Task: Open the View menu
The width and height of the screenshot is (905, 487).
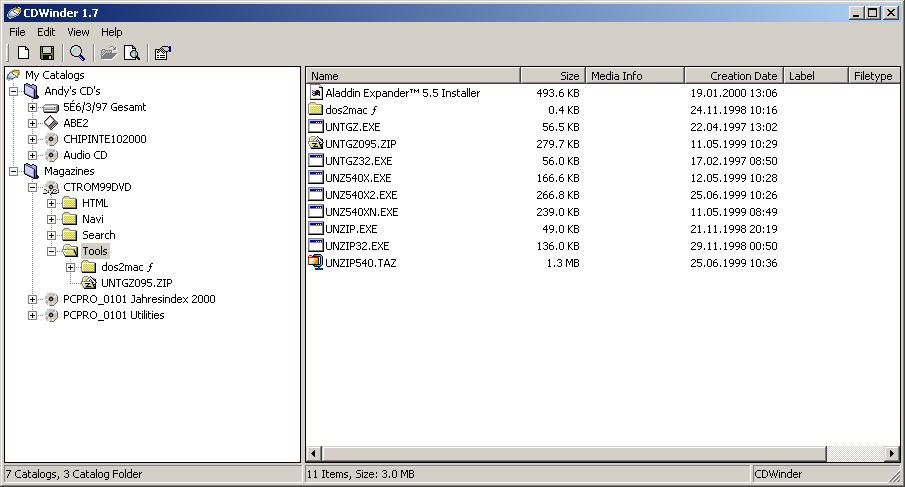Action: (x=78, y=32)
